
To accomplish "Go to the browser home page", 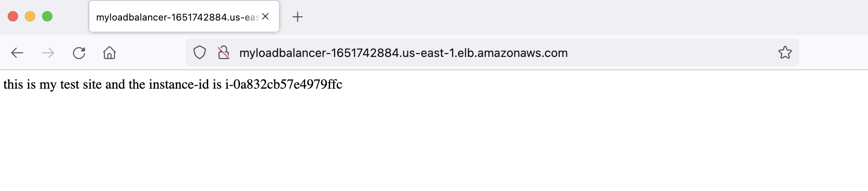I will [x=109, y=53].
